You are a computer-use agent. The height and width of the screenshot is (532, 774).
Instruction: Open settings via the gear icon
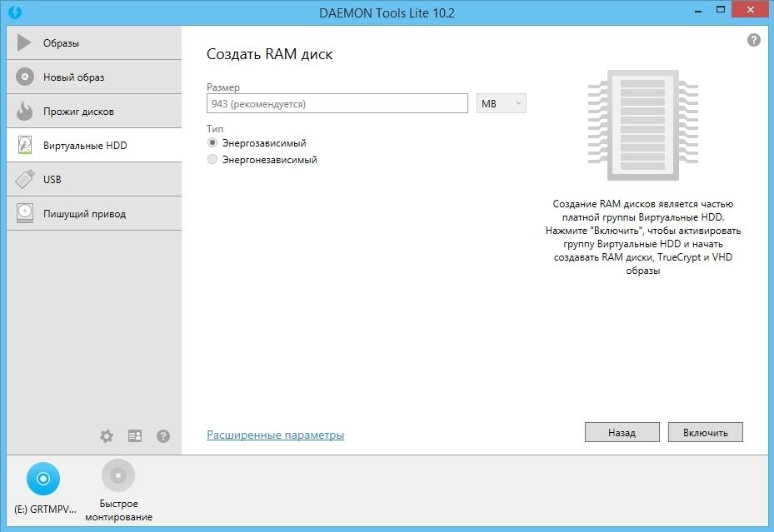click(107, 436)
